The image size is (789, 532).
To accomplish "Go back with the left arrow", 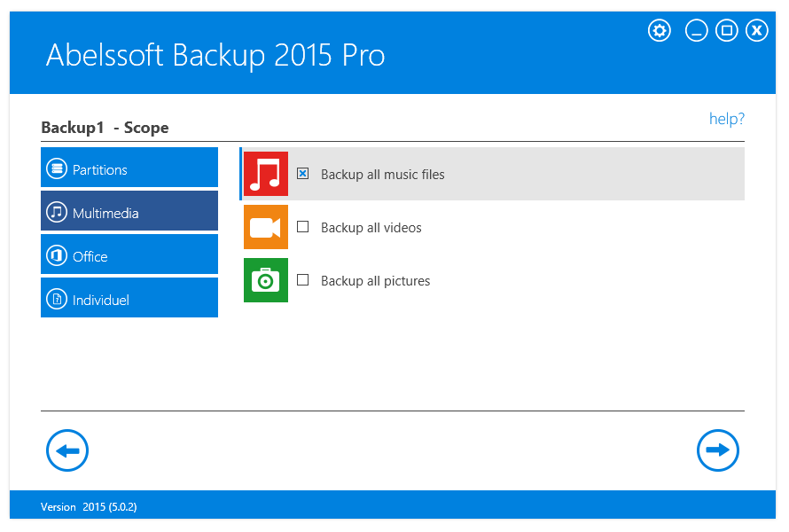I will [x=67, y=450].
